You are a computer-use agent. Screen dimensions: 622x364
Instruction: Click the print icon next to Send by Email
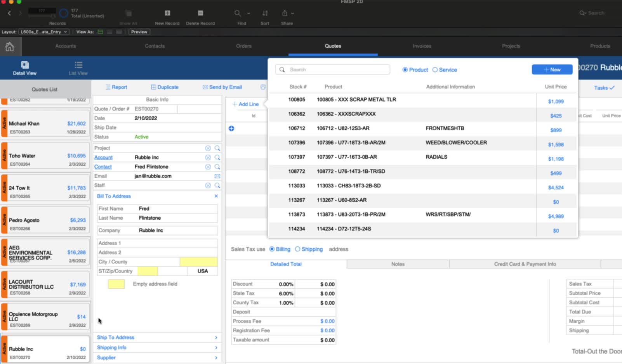[x=263, y=87]
